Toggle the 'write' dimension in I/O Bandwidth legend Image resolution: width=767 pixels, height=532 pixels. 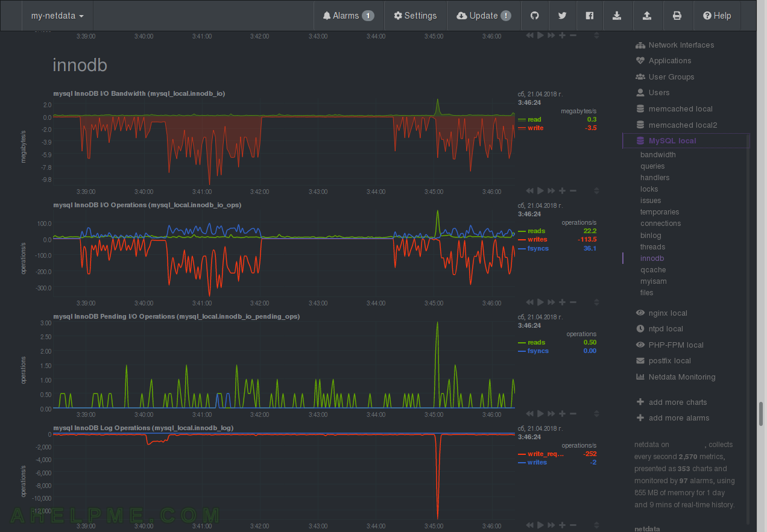coord(535,128)
